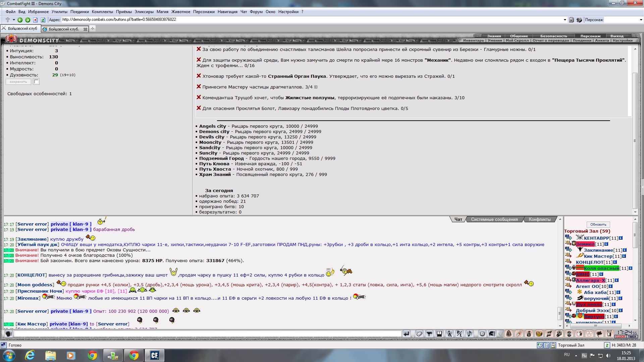Open the Персонаж combo box
644x362 pixels.
(x=624, y=20)
